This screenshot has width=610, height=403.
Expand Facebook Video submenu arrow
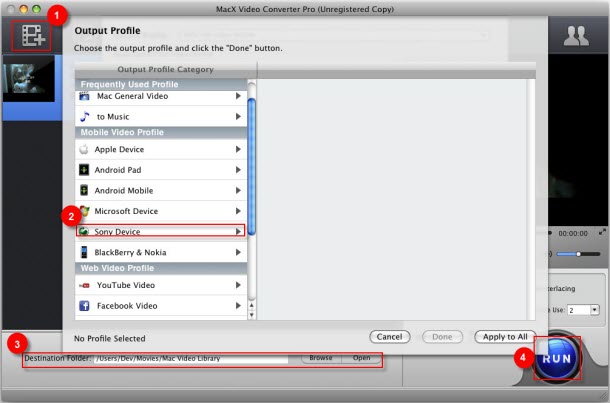pos(238,306)
